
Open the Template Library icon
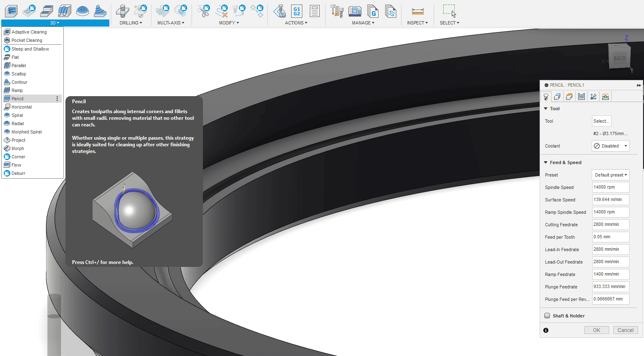tap(391, 11)
